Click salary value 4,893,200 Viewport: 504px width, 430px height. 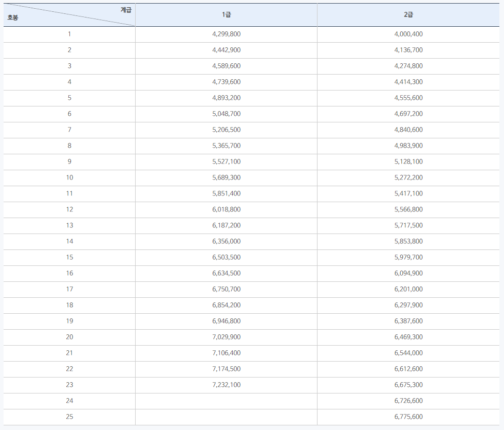[226, 98]
